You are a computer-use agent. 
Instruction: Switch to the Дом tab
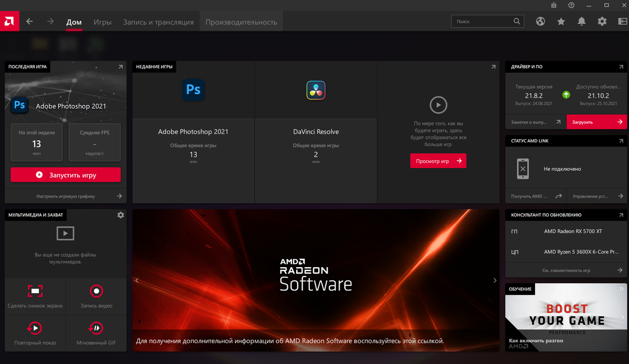(74, 22)
